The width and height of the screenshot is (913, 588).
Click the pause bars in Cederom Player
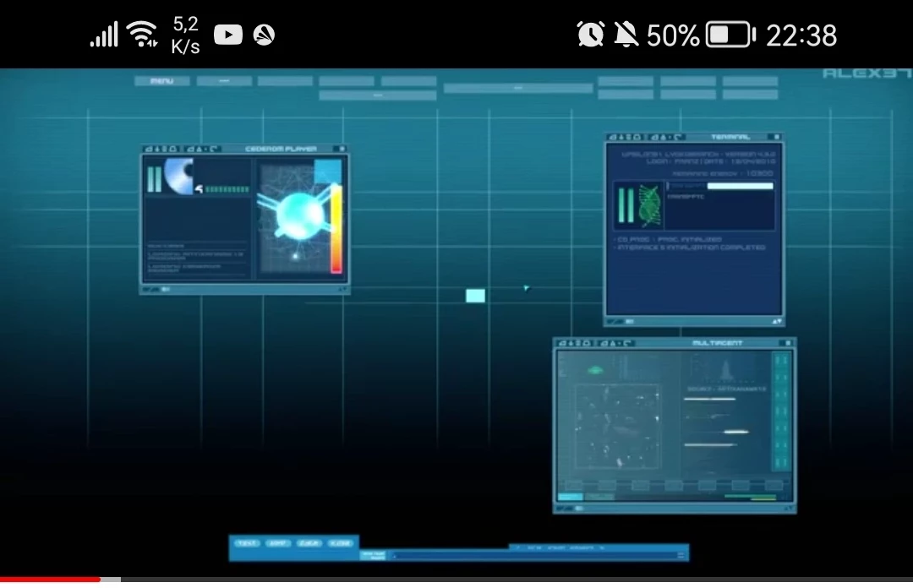point(155,179)
